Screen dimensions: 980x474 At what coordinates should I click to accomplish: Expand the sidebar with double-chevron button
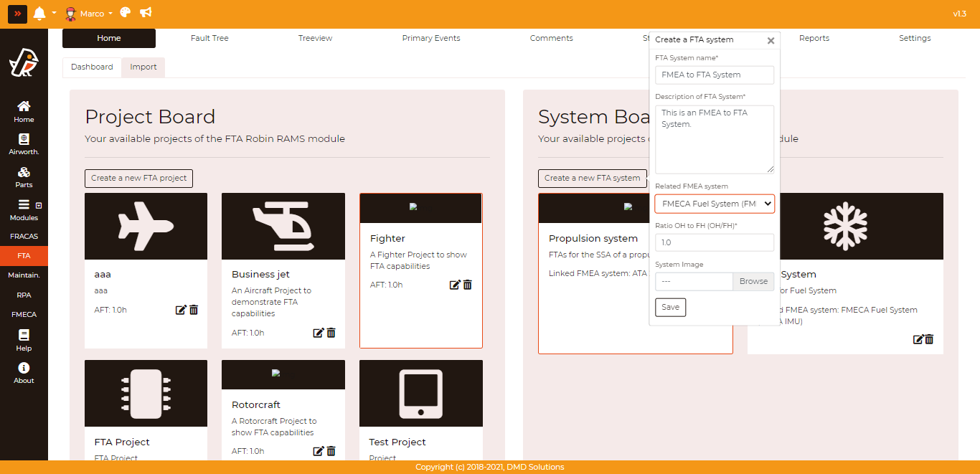[x=18, y=14]
